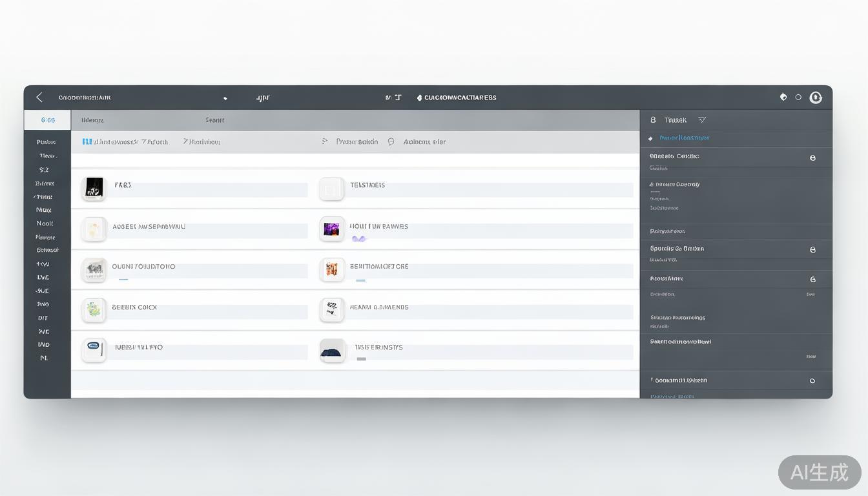The height and width of the screenshot is (496, 868).
Task: Click the round profile icon in header
Action: click(x=816, y=98)
